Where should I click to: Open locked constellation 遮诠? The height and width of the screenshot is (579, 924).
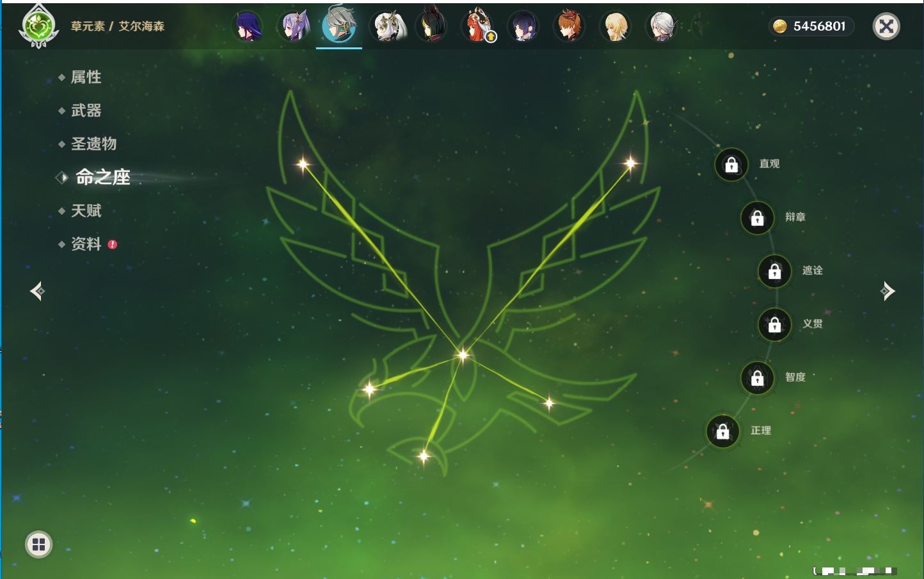[774, 271]
